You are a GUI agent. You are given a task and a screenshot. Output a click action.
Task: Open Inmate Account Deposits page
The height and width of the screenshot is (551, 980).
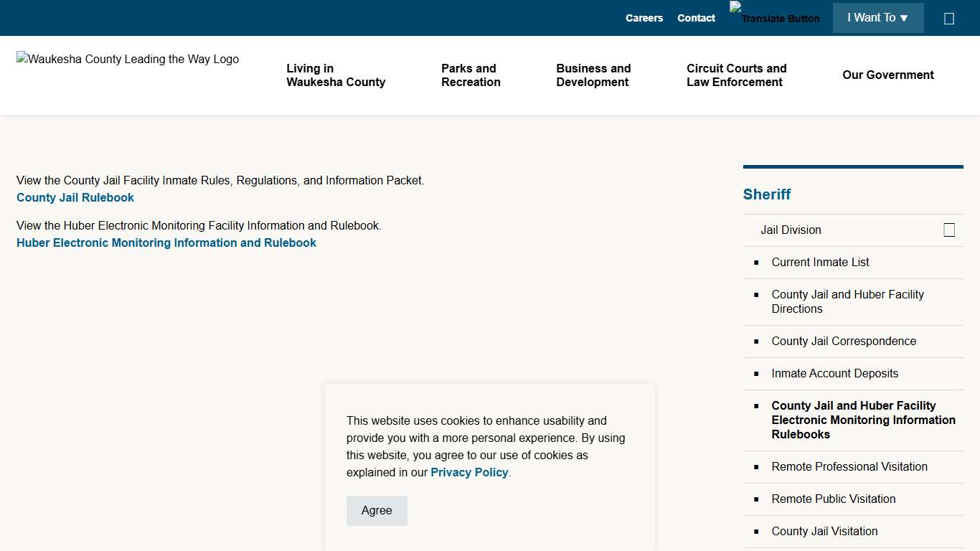point(835,373)
